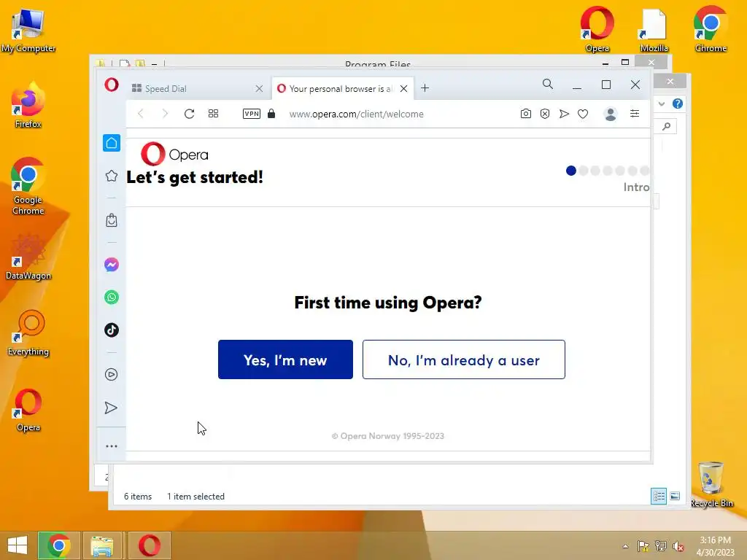This screenshot has height=560, width=747.
Task: Open ad blocker shield settings
Action: (x=545, y=114)
